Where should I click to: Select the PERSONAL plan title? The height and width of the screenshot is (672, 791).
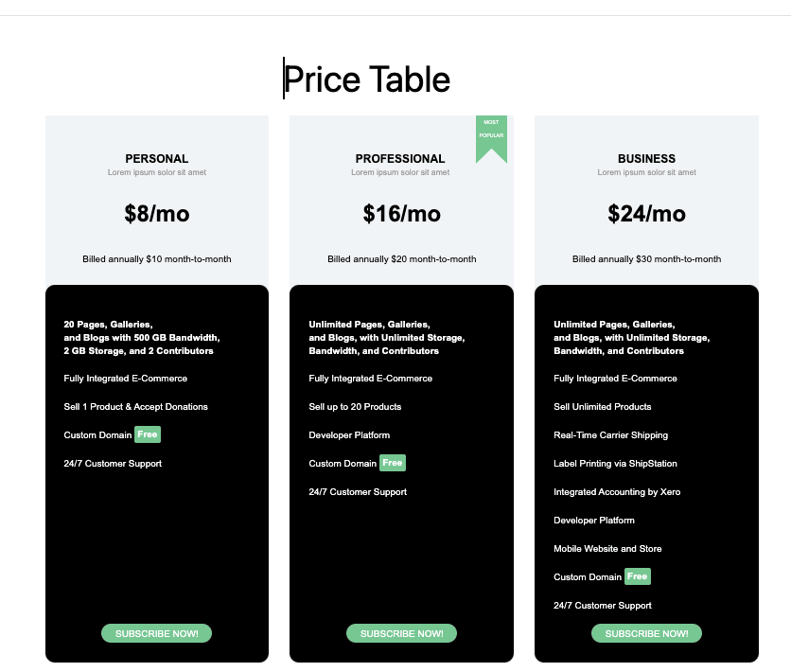point(157,159)
